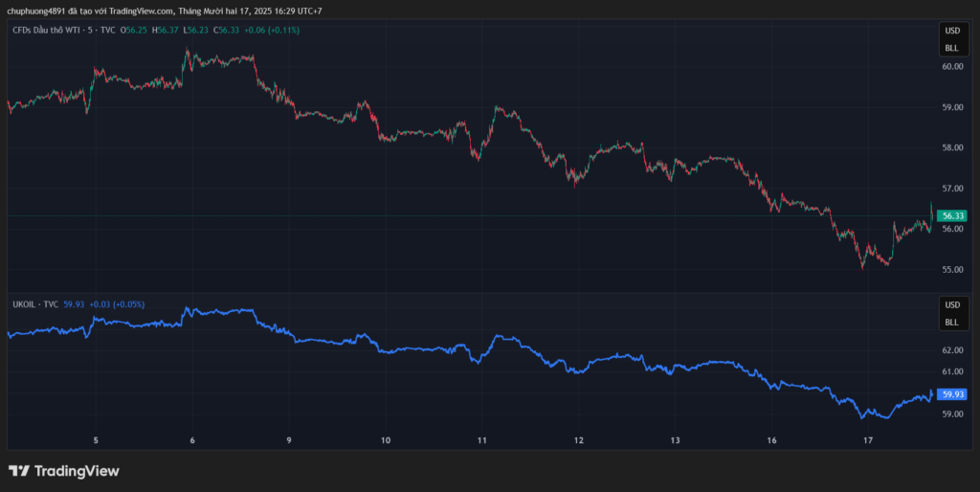The width and height of the screenshot is (980, 492).
Task: Open the BLL unit selector in UKOIL pane
Action: [x=951, y=322]
